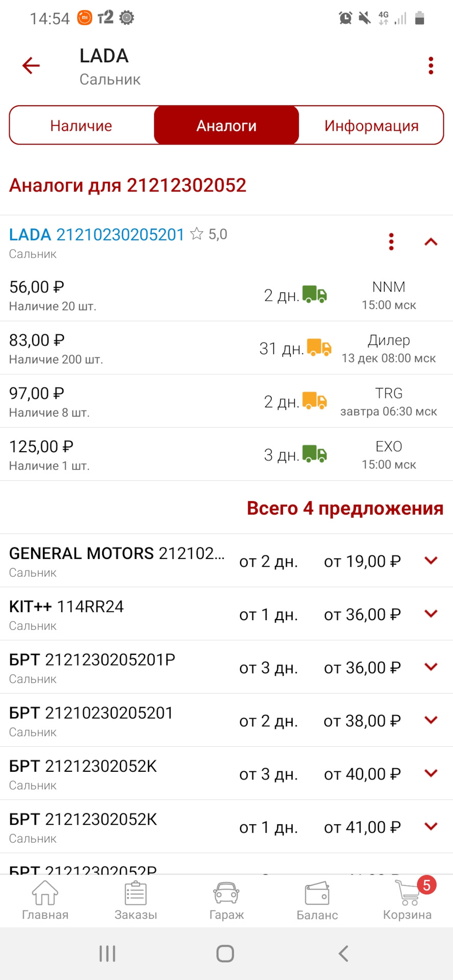
Task: Switch to the Информация tab
Action: pyautogui.click(x=371, y=126)
